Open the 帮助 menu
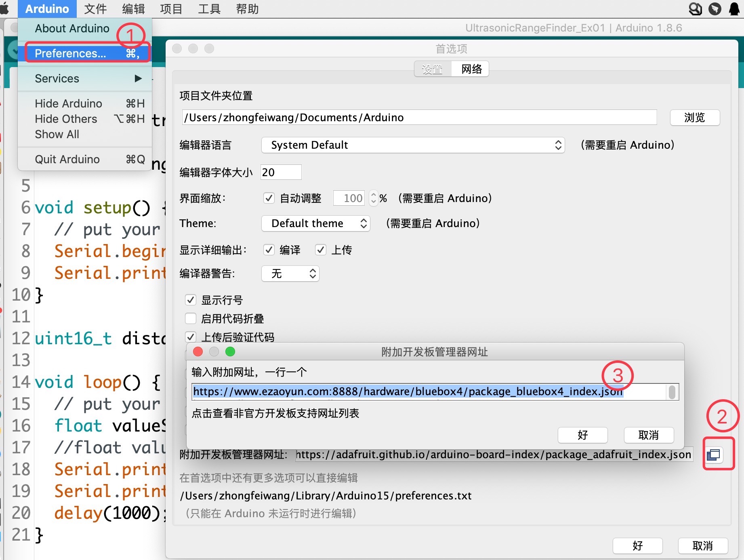This screenshot has height=560, width=744. tap(247, 9)
